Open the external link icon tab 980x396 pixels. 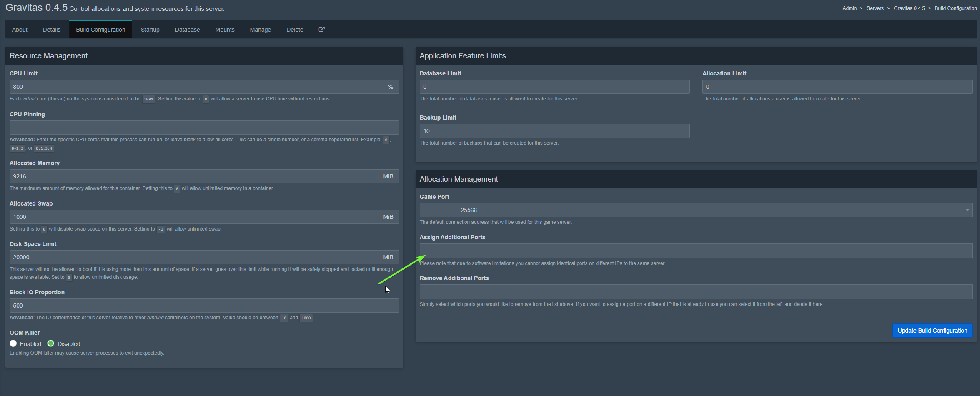[321, 30]
